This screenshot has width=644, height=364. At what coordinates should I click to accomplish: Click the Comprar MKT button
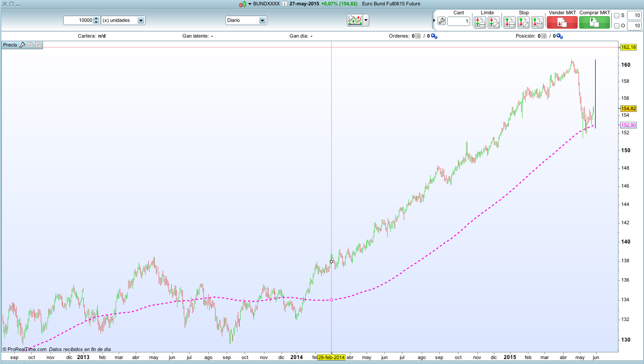594,22
